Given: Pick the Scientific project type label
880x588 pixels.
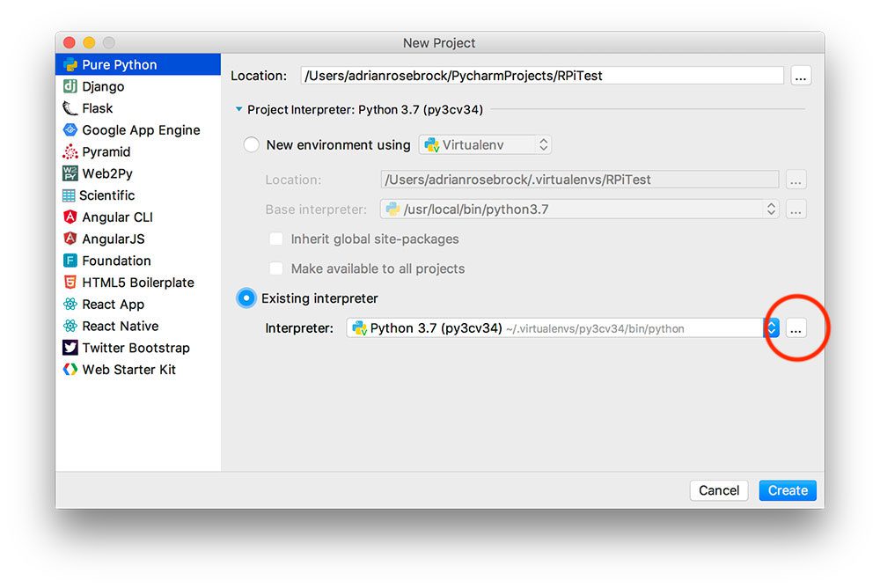Looking at the screenshot, I should [x=106, y=195].
